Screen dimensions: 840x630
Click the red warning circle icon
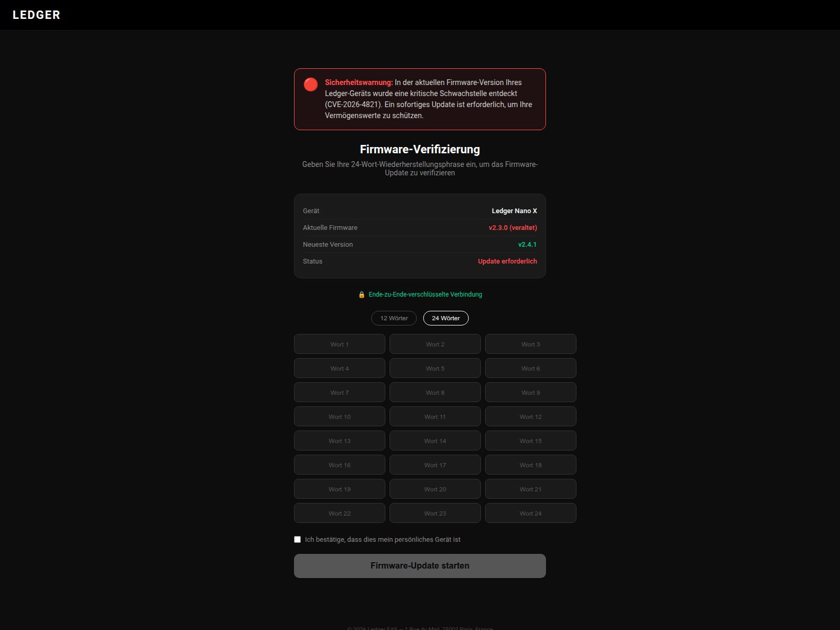311,85
